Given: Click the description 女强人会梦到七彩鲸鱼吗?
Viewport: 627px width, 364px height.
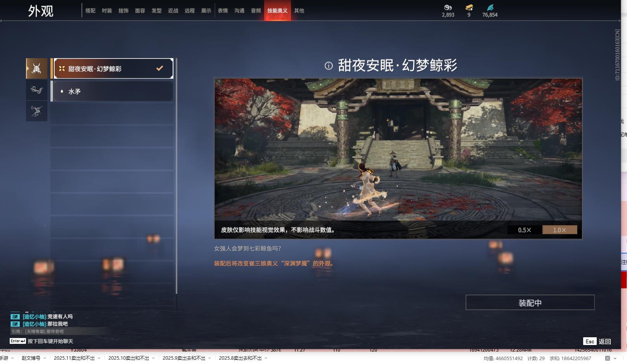Looking at the screenshot, I should point(248,248).
